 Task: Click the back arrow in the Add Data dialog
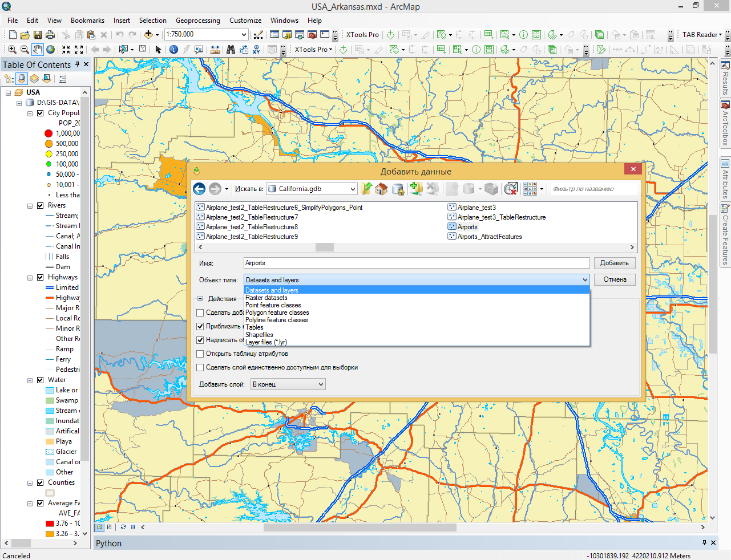tap(199, 189)
